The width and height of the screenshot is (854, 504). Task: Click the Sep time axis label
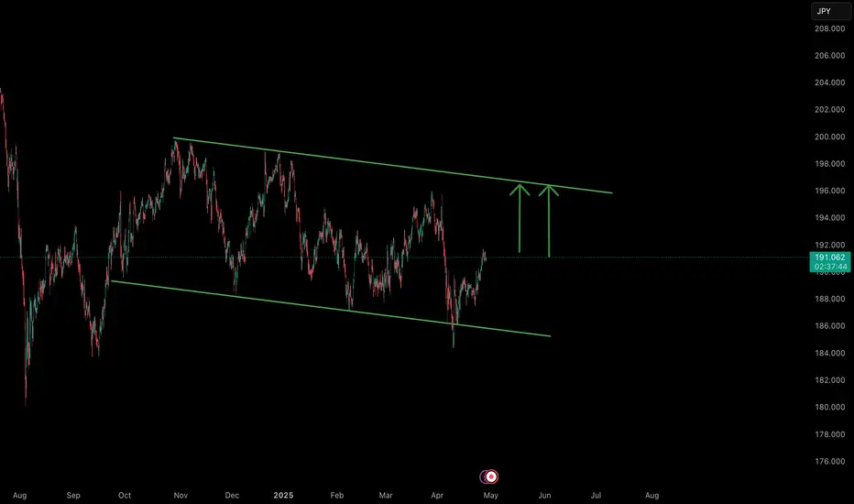click(x=73, y=495)
